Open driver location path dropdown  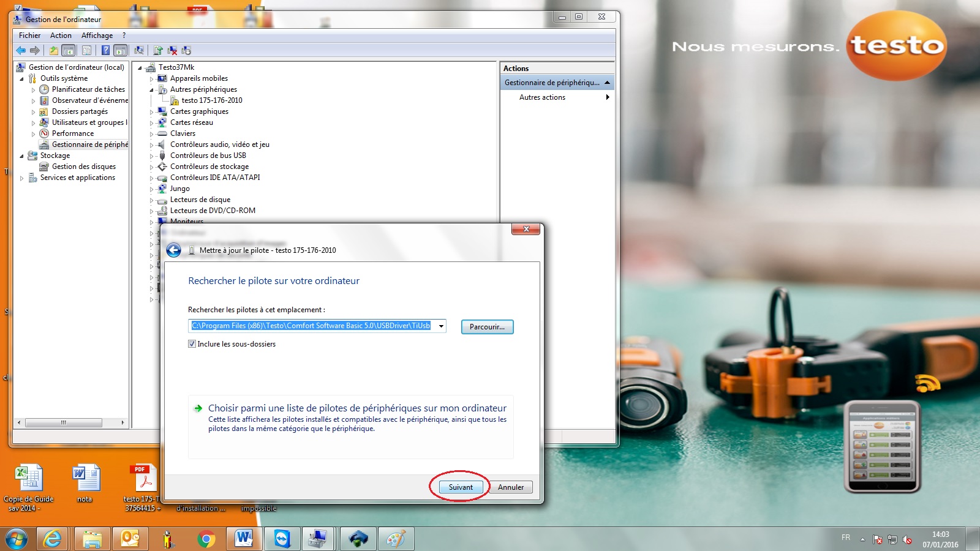click(441, 326)
